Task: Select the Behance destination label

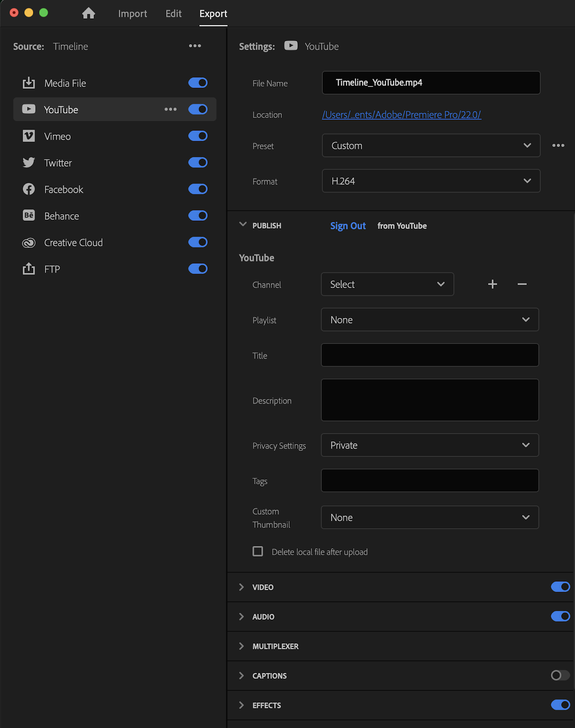Action: pos(61,216)
